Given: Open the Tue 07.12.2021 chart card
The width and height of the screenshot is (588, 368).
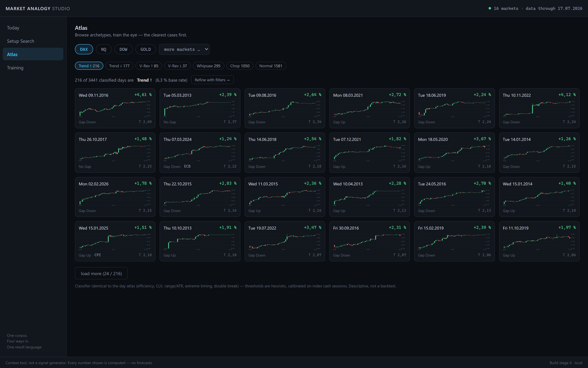Looking at the screenshot, I should (x=370, y=153).
